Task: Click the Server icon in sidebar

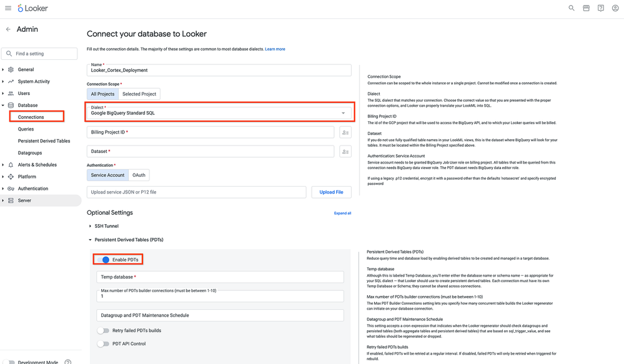Action: 11,200
